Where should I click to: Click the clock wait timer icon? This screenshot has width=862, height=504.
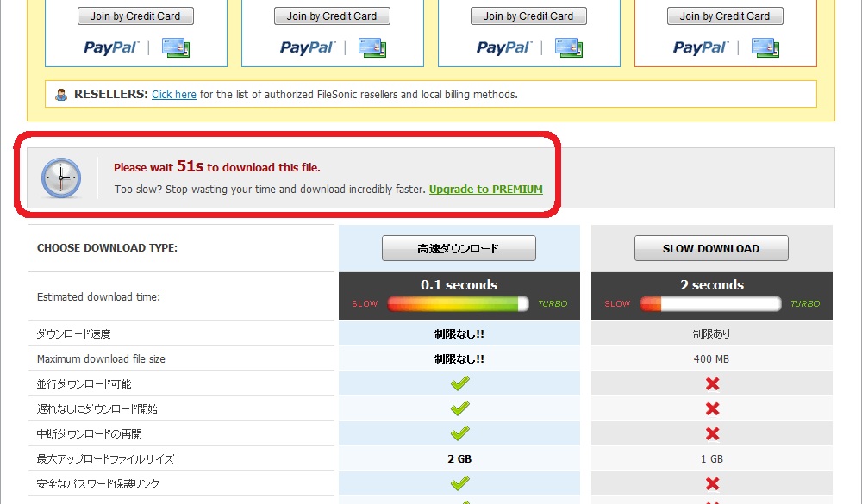(x=61, y=177)
